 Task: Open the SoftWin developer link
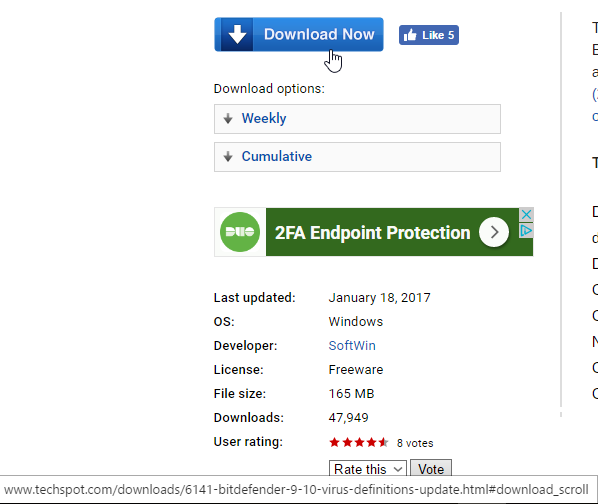click(x=352, y=345)
